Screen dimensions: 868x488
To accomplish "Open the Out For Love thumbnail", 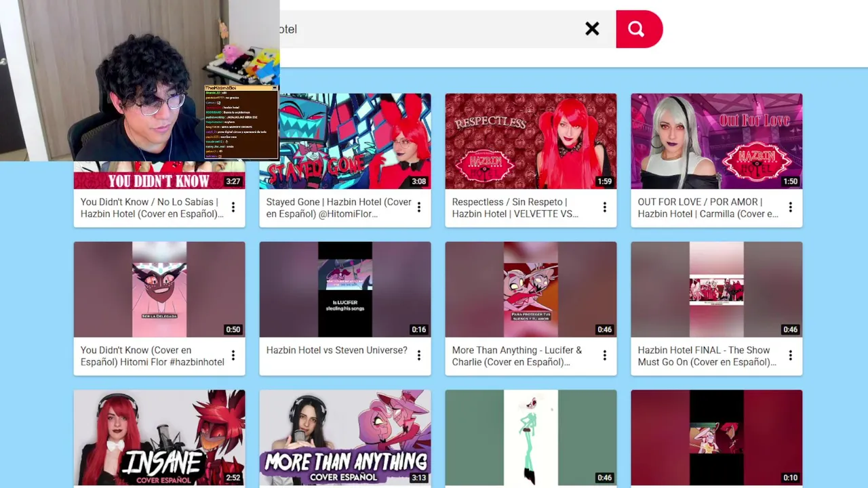I will 717,141.
